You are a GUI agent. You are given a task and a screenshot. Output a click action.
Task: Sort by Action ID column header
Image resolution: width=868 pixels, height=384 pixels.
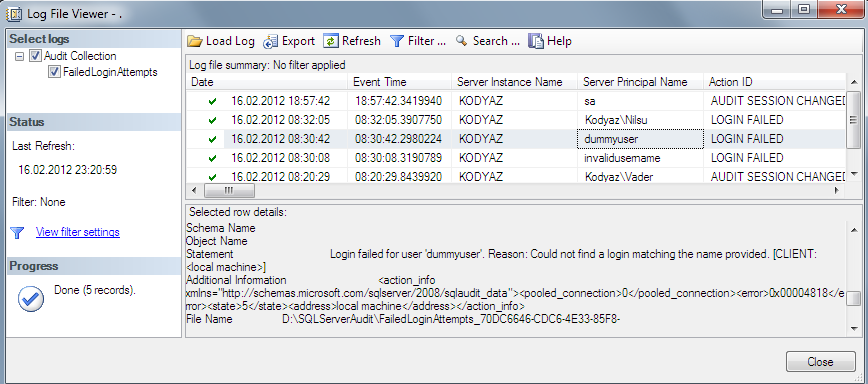[775, 82]
